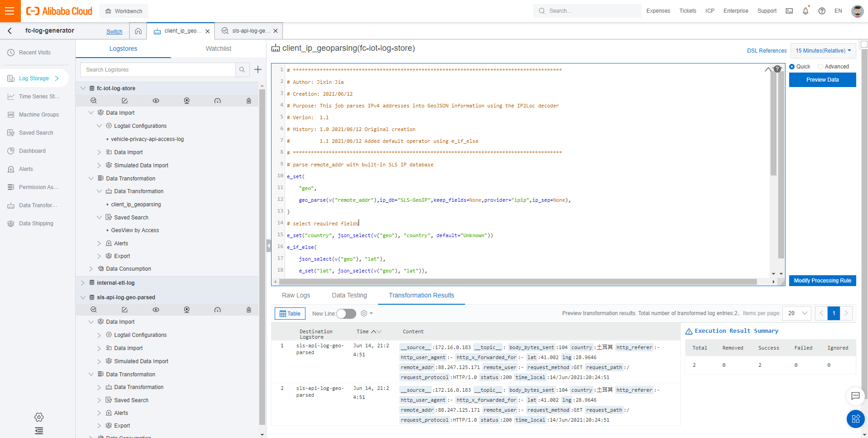Click the code editor vertical scrollbar
Viewport: 868px width, 438px height.
tap(774, 123)
